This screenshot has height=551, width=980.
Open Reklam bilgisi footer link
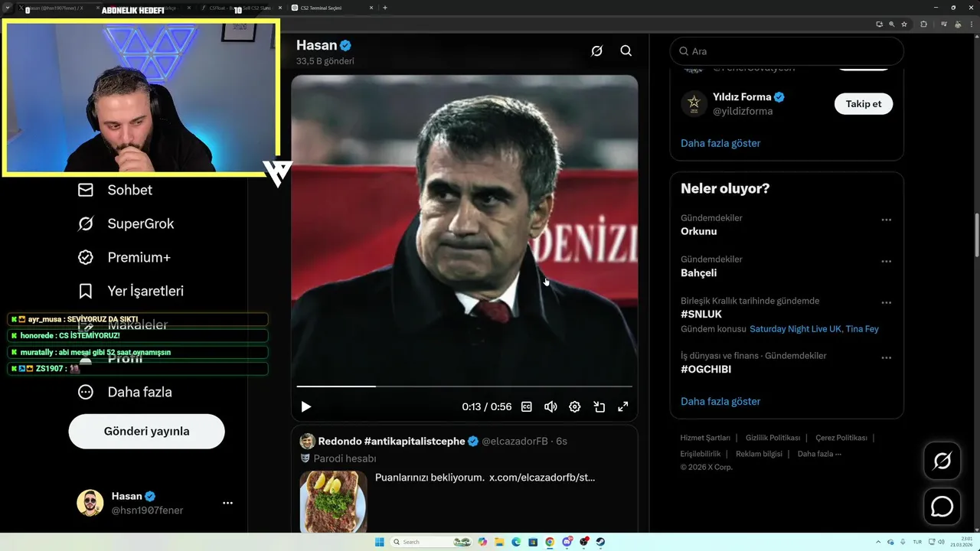point(759,454)
